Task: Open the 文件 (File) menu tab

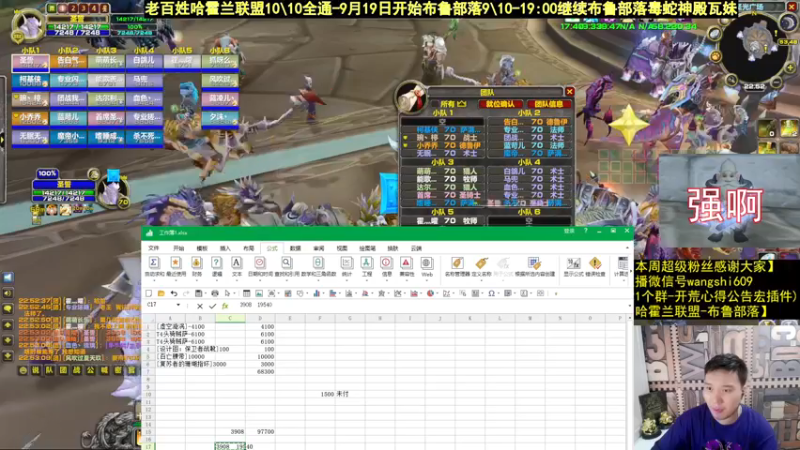Action: (x=154, y=248)
